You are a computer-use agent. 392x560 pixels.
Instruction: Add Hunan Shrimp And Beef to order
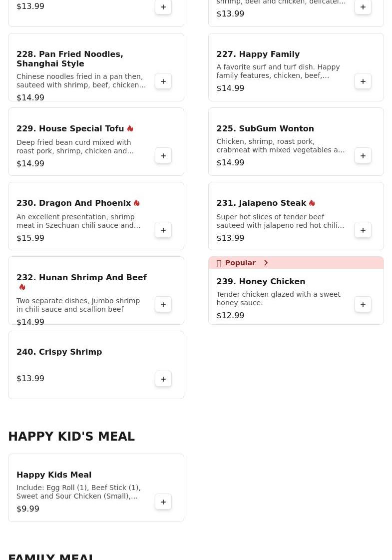(163, 305)
